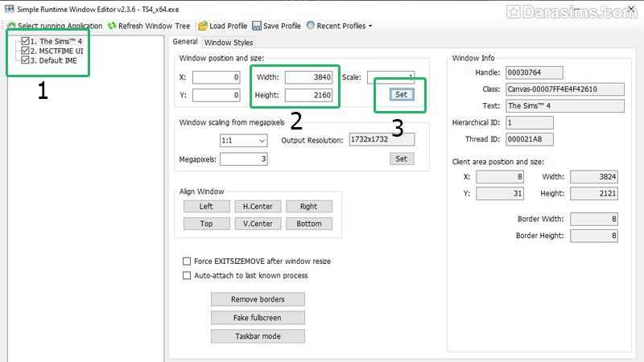Image resolution: width=644 pixels, height=362 pixels.
Task: Click the Scale input field
Action: click(390, 76)
